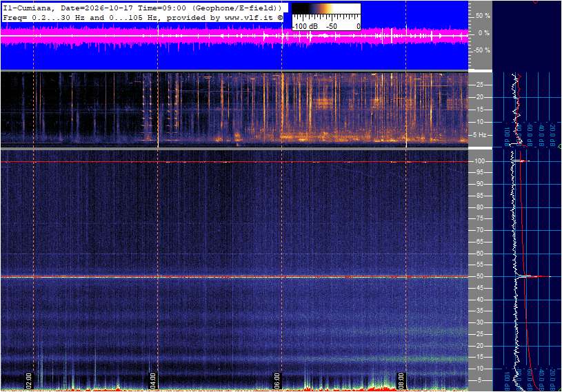562x392 pixels.
Task: Click the white 50 Hz mains line in the spectrogram
Action: 234,277
